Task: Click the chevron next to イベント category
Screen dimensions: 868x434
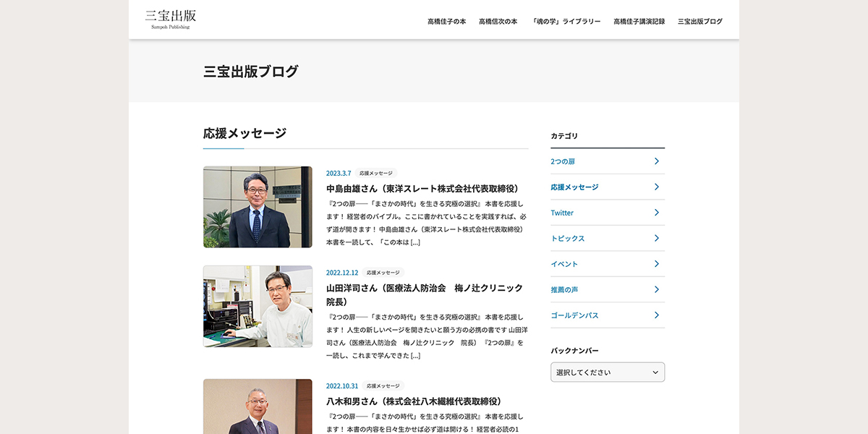Action: tap(656, 264)
